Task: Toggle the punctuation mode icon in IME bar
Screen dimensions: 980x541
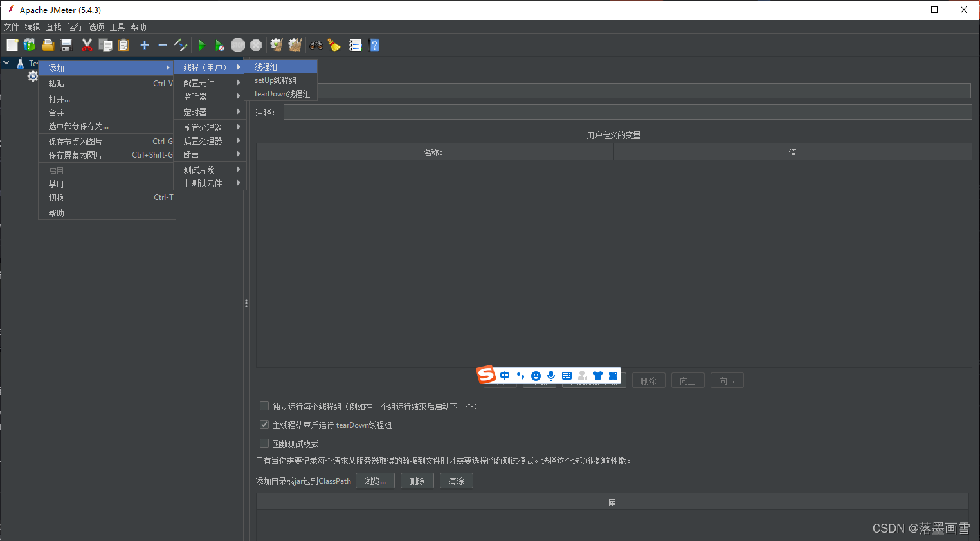Action: point(520,376)
